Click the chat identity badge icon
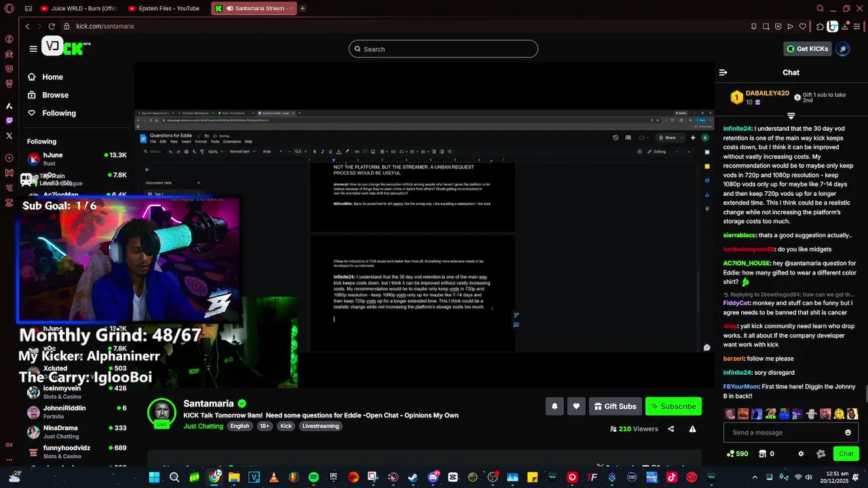Image resolution: width=868 pixels, height=488 pixels. coord(821,453)
